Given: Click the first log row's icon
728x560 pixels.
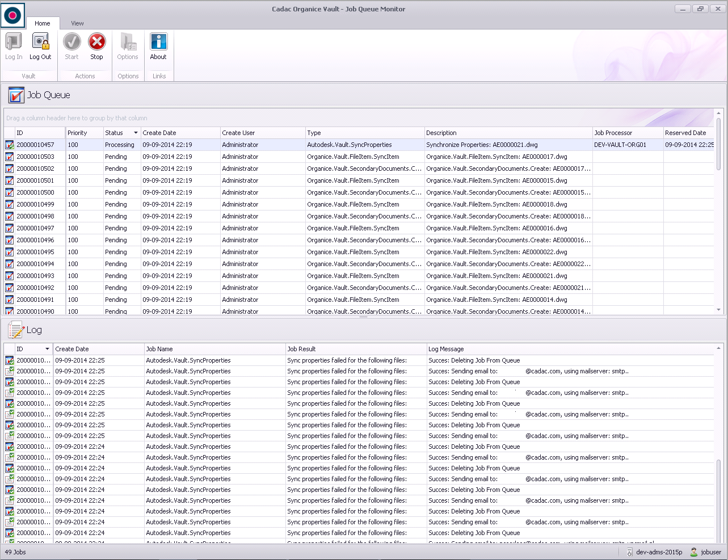Looking at the screenshot, I should [x=10, y=360].
